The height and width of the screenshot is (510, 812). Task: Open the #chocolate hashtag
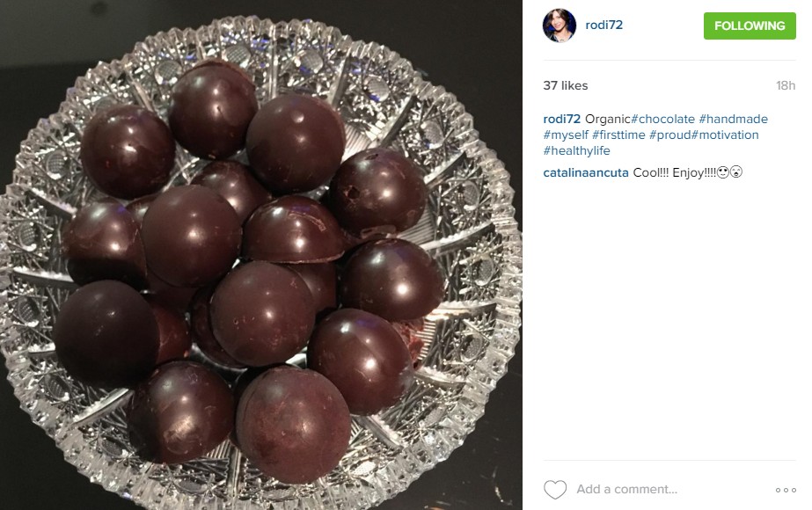(x=662, y=119)
